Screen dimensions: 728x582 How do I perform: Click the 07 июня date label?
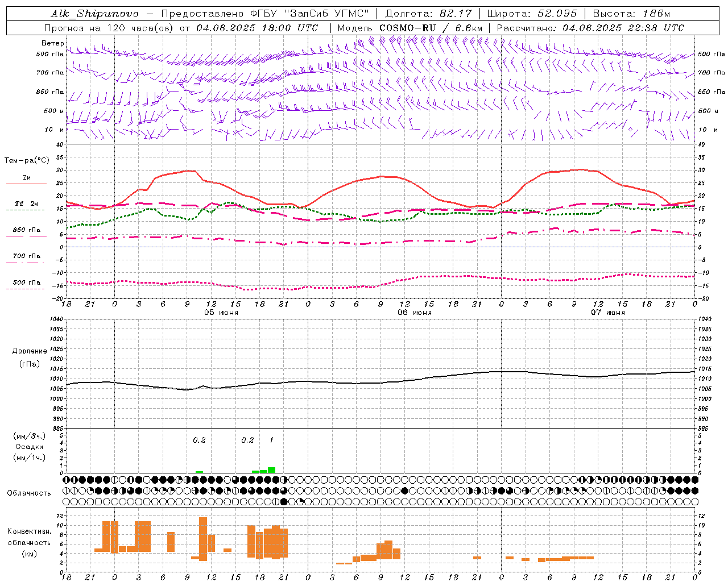click(x=608, y=312)
